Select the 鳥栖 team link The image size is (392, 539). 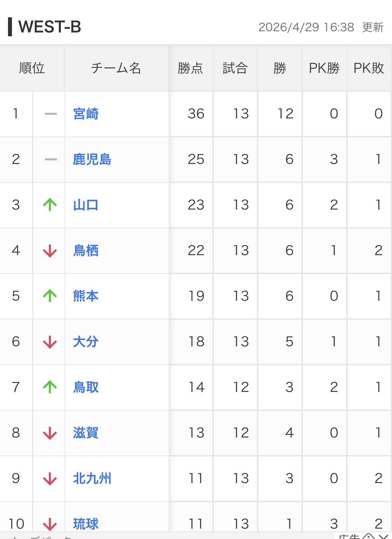pyautogui.click(x=86, y=251)
